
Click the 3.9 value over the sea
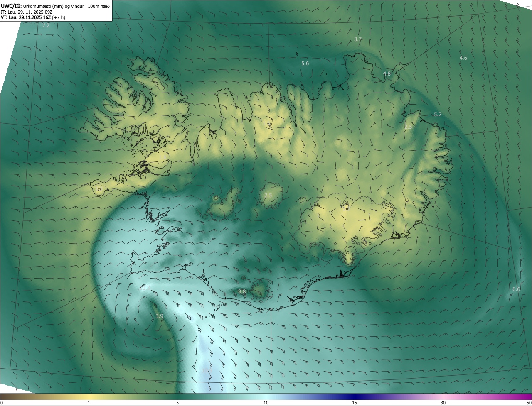tap(159, 316)
